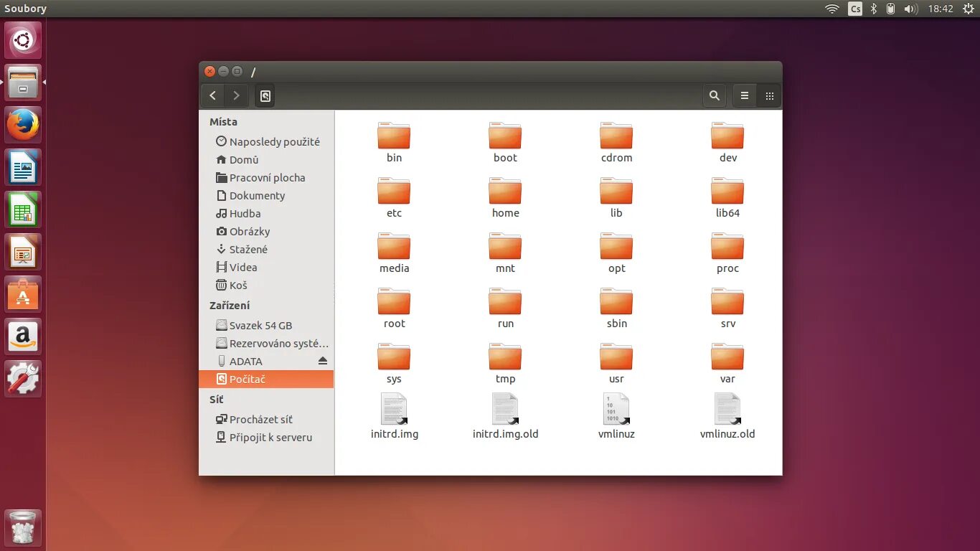Open Videa in sidebar

[x=267, y=268]
